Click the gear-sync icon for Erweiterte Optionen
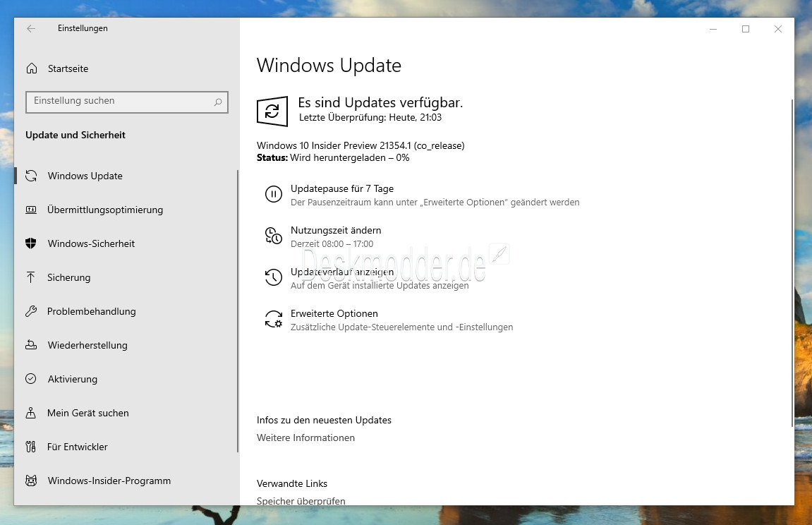The width and height of the screenshot is (812, 525). [x=274, y=319]
